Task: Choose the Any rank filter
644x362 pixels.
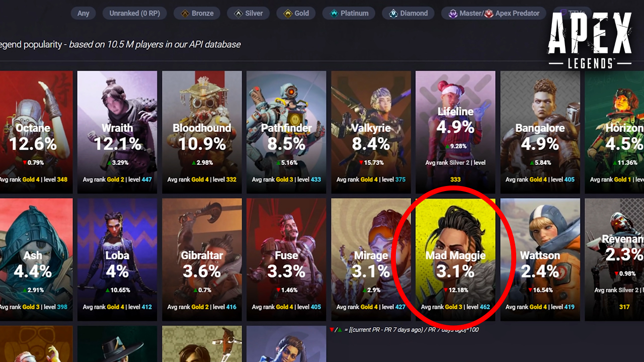Action: click(83, 14)
